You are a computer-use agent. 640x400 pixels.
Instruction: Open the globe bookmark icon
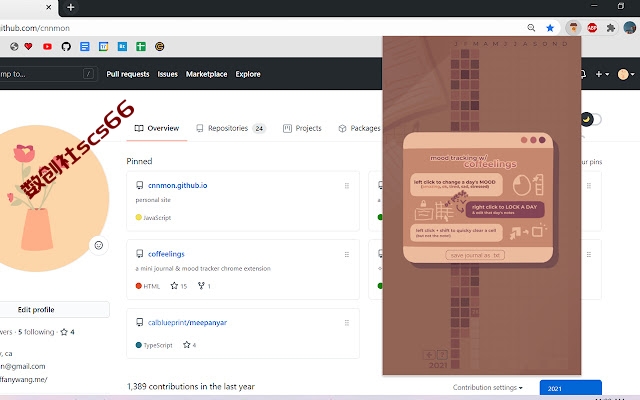coord(14,47)
